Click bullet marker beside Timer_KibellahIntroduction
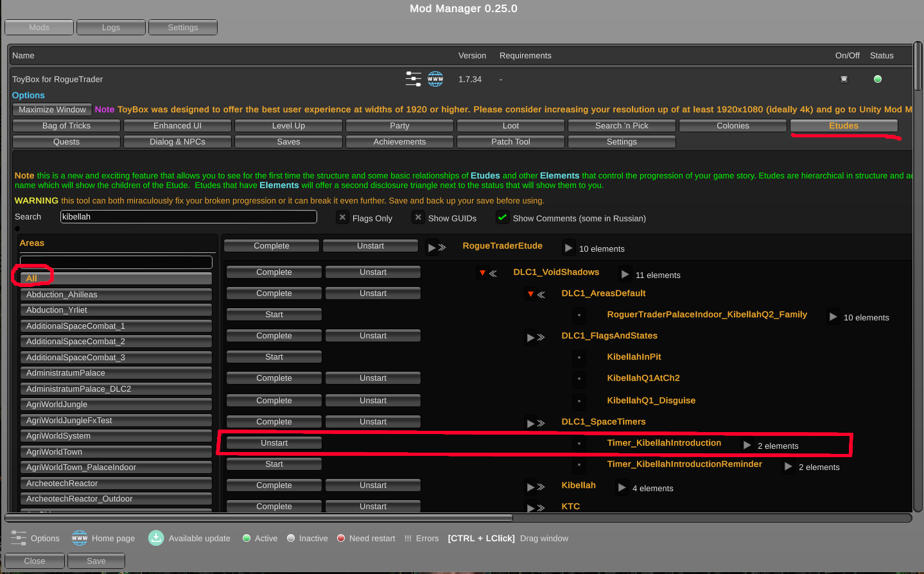The image size is (924, 574). coord(579,444)
